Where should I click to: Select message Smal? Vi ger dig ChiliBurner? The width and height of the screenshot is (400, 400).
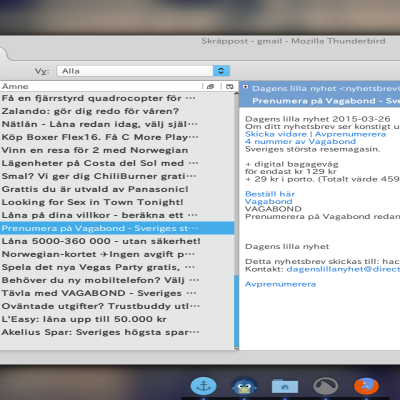coord(117,176)
